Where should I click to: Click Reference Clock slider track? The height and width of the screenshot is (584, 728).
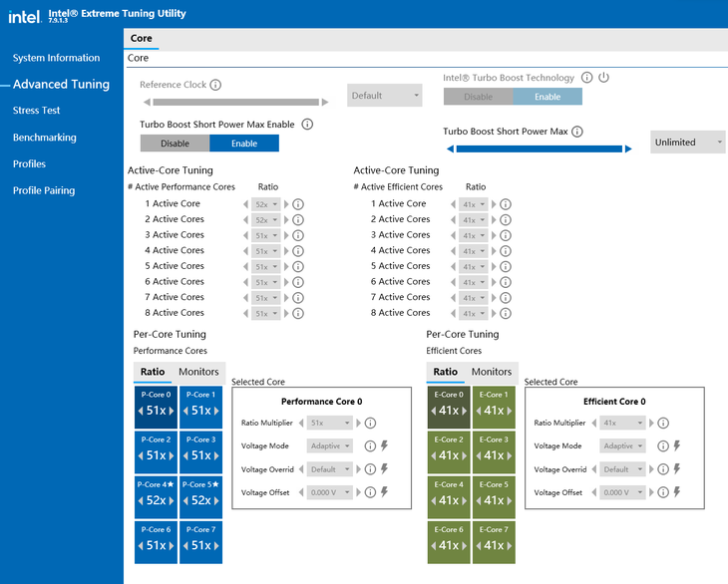[236, 102]
